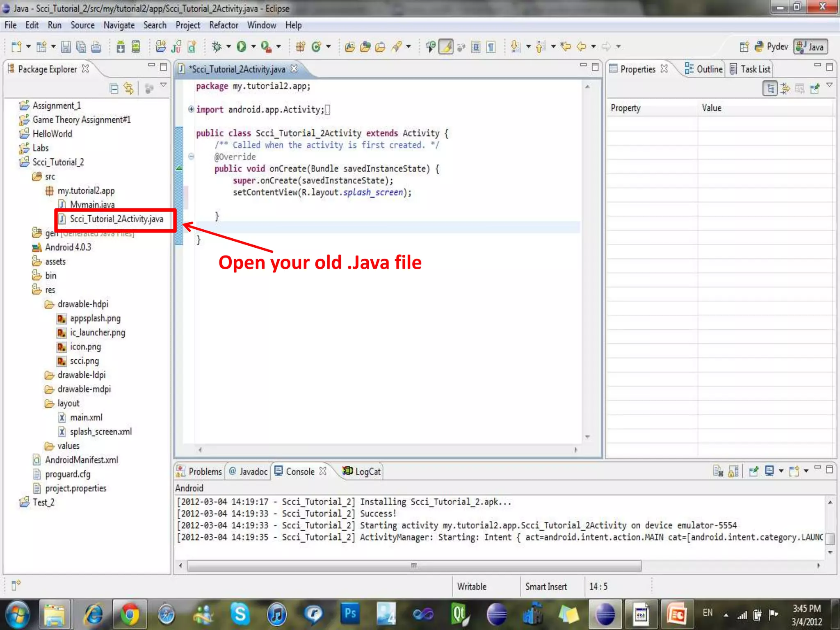Minimize the Console panel
This screenshot has height=630, width=840.
(x=817, y=468)
